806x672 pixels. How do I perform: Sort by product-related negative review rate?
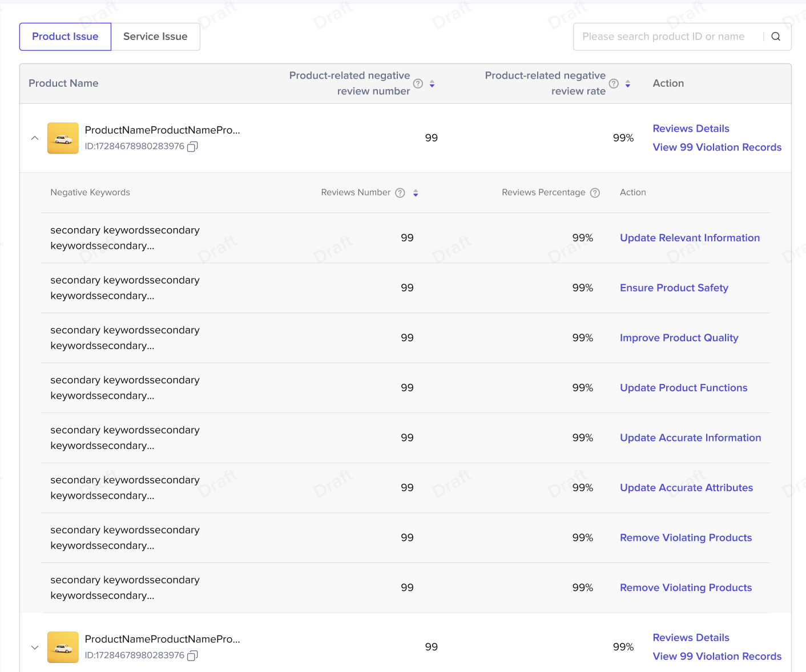tap(627, 84)
